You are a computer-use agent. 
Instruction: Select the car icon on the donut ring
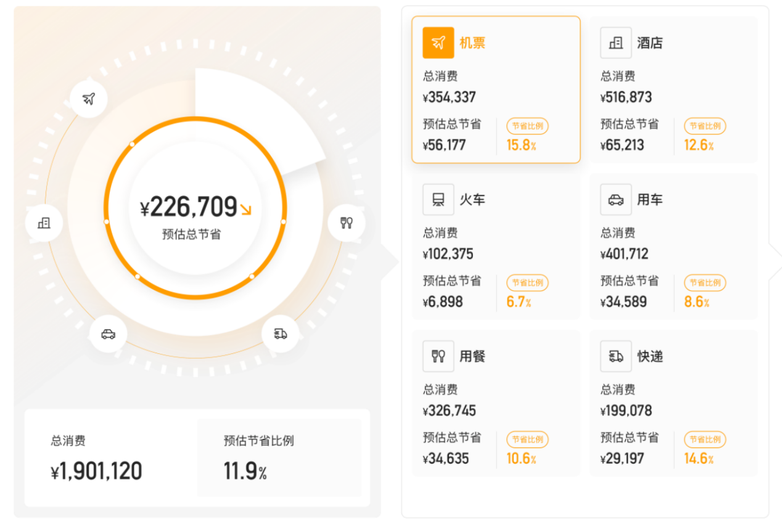pyautogui.click(x=108, y=334)
